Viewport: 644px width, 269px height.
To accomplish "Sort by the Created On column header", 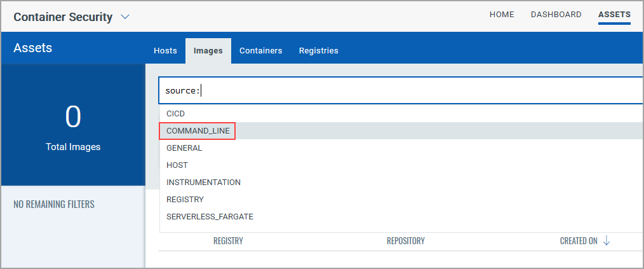I will tap(578, 241).
